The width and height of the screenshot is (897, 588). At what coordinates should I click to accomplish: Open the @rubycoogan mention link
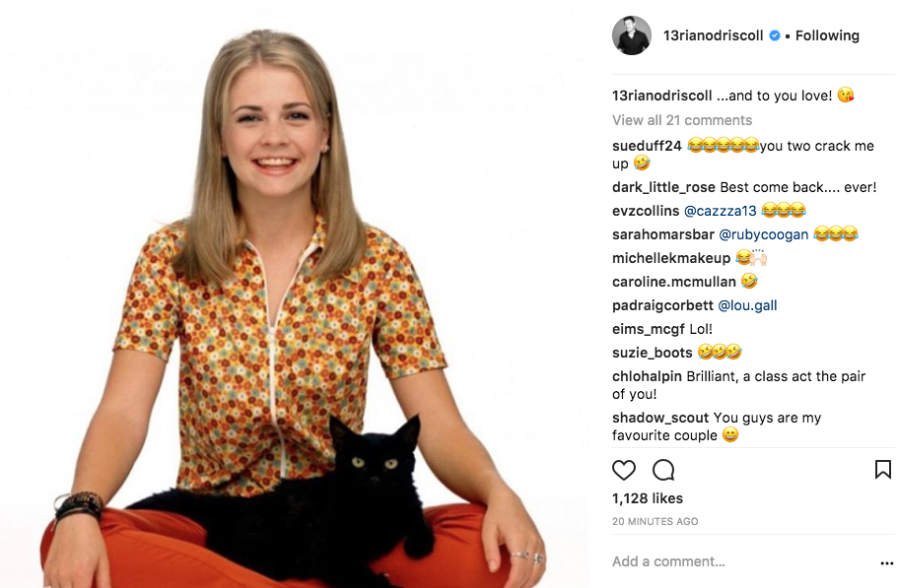[x=763, y=234]
